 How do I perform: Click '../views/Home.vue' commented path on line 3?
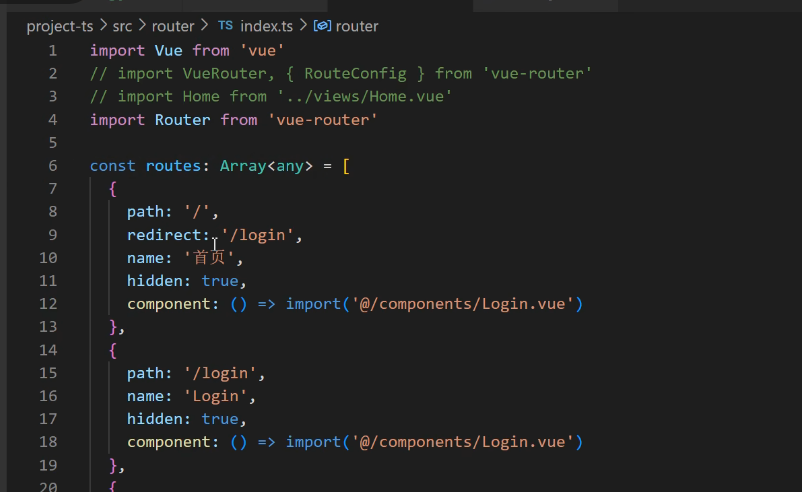(365, 97)
